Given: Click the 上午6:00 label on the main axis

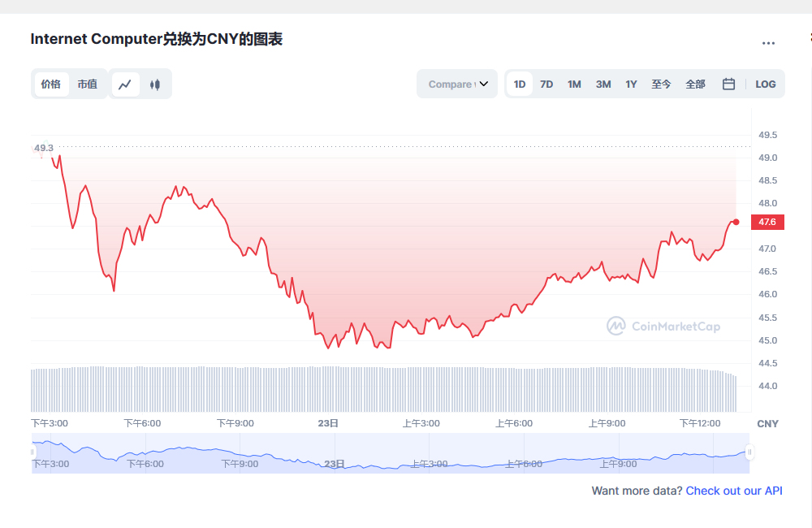Looking at the screenshot, I should [x=514, y=423].
